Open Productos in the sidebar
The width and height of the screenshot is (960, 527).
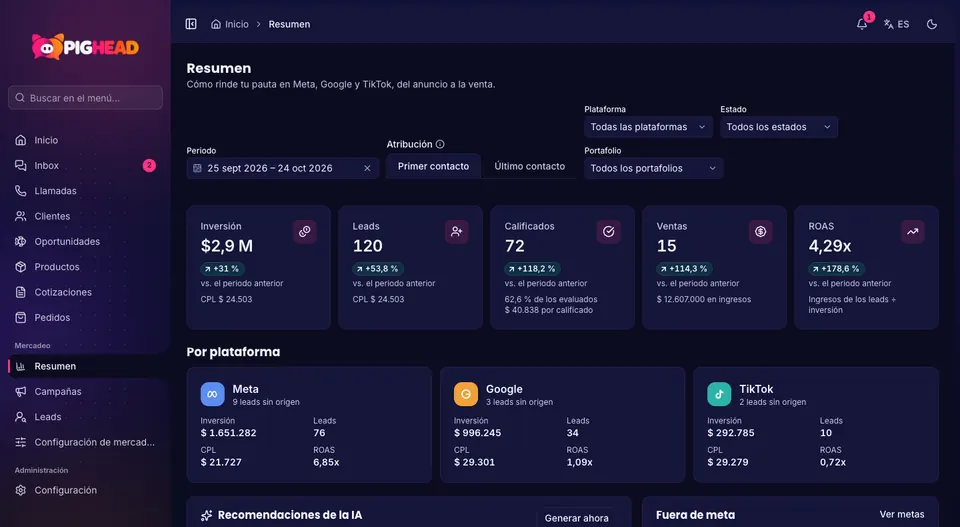[85, 267]
